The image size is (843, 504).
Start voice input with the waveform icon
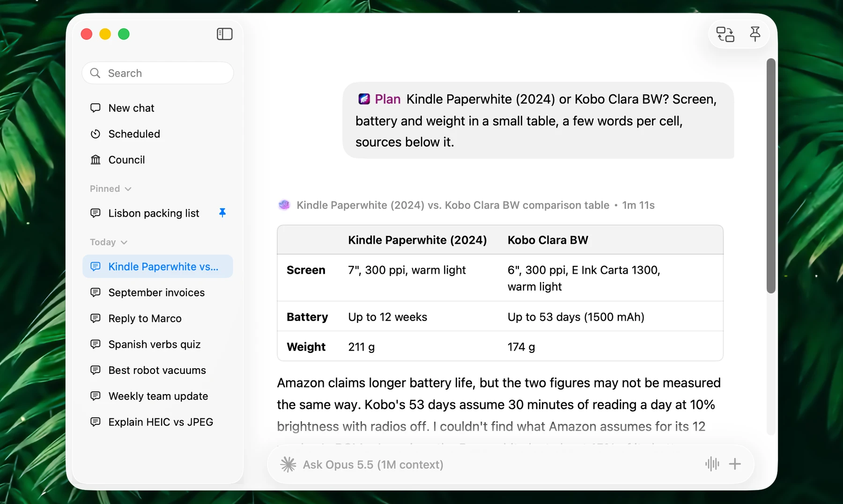[x=712, y=464]
